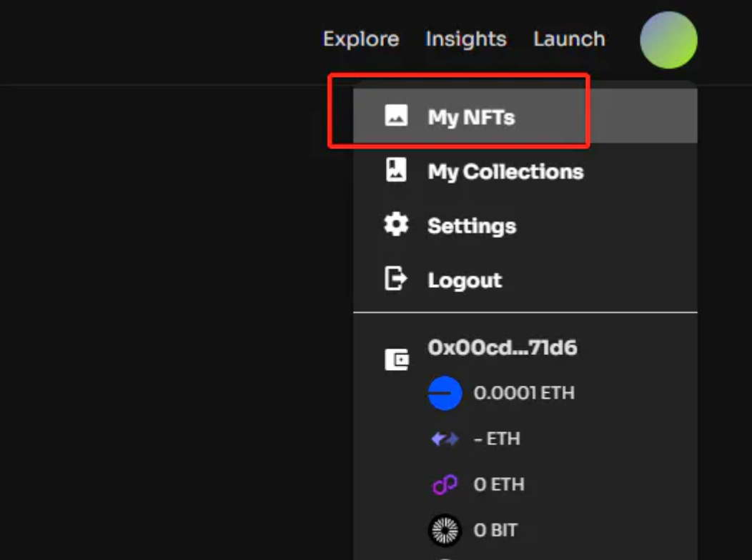Viewport: 752px width, 560px height.
Task: Click the blue network icon next to 0.0001 ETH
Action: [445, 394]
